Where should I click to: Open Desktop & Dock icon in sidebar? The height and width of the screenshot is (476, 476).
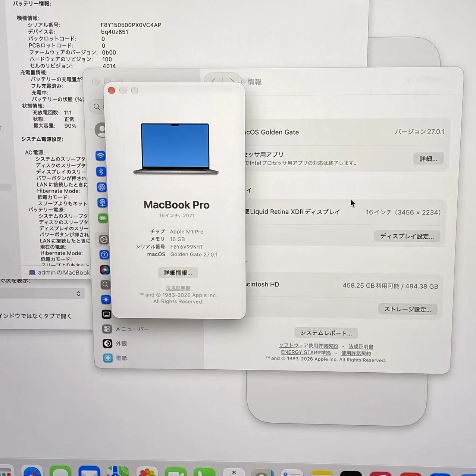(106, 314)
